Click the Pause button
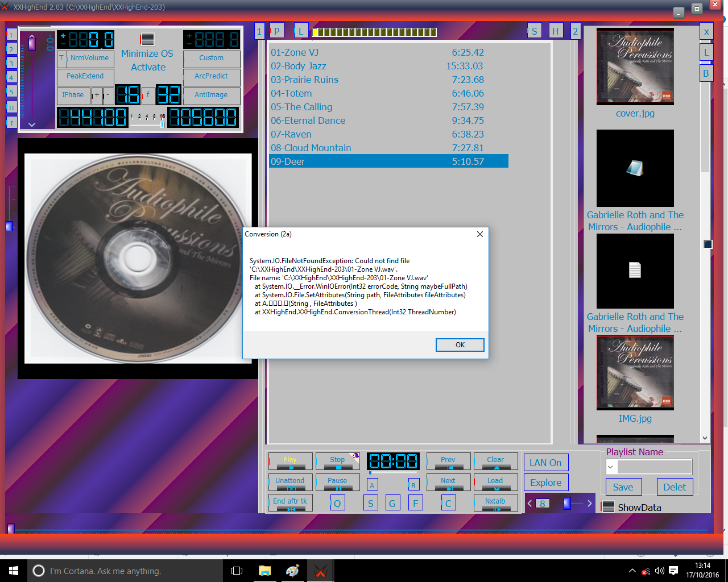 (x=337, y=482)
